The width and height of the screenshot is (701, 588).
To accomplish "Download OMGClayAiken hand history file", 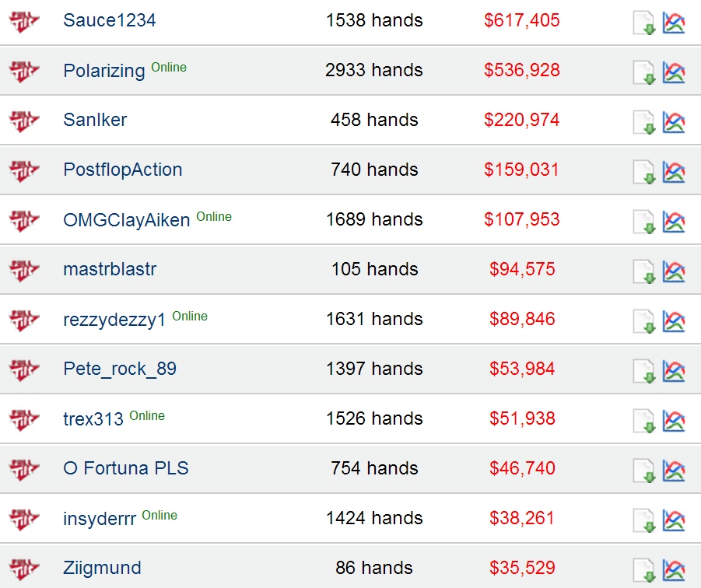I will [644, 222].
